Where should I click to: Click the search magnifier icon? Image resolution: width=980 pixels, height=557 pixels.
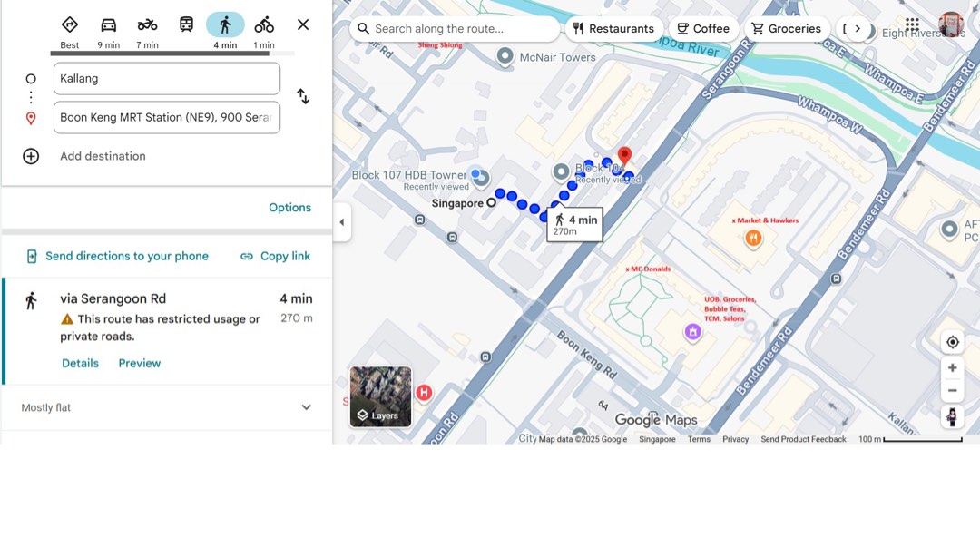(363, 29)
